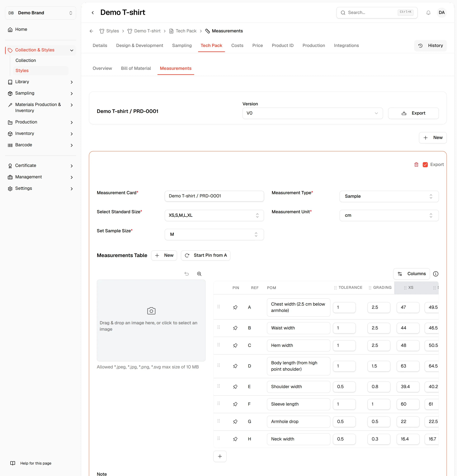Open the DA user avatar menu
Viewport: 457px width, 476px height.
(441, 13)
